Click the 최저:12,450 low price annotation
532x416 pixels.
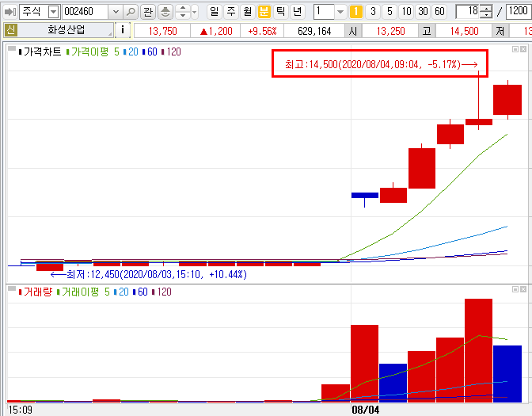point(149,274)
